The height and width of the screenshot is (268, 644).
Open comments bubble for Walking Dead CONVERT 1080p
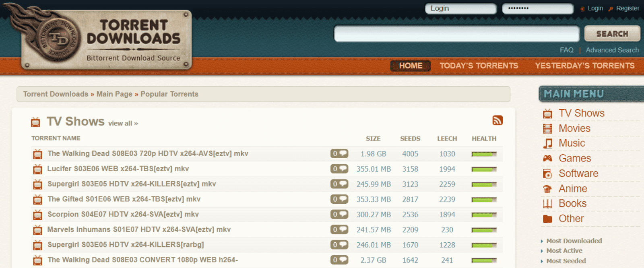(x=339, y=260)
